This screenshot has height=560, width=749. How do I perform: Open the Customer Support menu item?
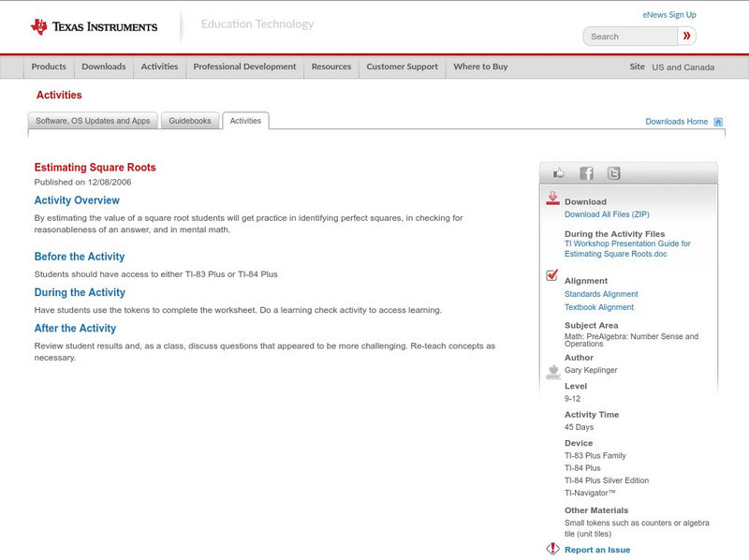pyautogui.click(x=402, y=67)
